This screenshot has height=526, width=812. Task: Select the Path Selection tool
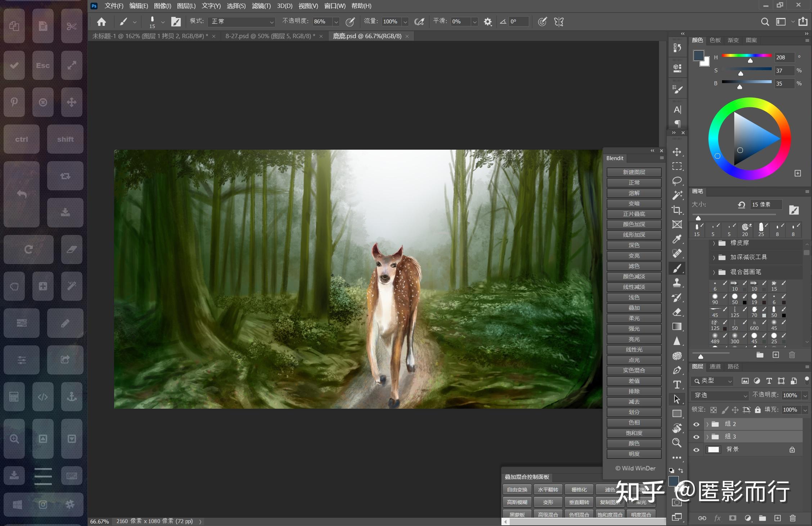tap(677, 399)
